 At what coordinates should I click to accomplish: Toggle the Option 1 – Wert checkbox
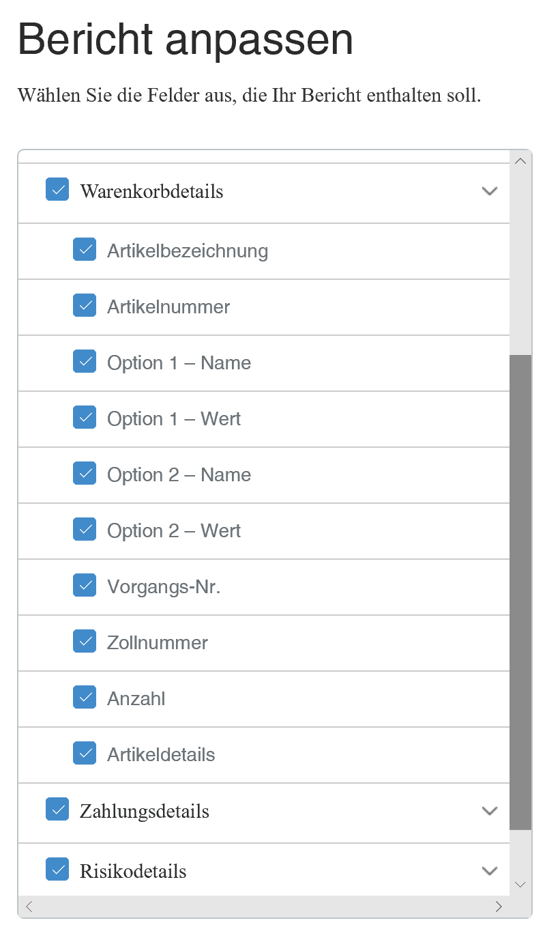click(85, 418)
